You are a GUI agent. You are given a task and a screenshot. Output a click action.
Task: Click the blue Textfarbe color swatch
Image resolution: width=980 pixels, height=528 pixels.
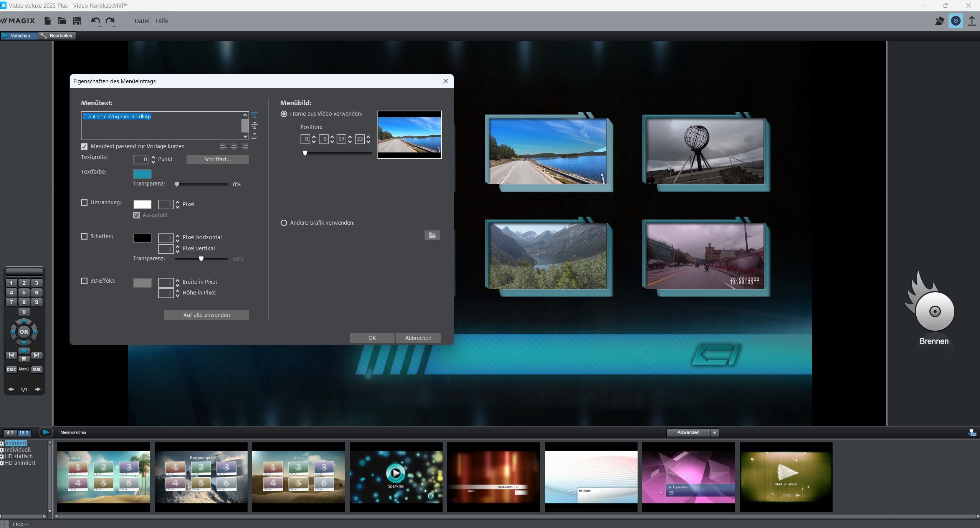pyautogui.click(x=142, y=174)
